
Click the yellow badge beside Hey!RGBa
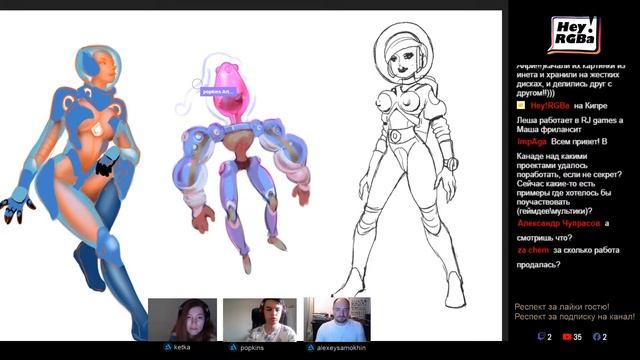(x=521, y=105)
